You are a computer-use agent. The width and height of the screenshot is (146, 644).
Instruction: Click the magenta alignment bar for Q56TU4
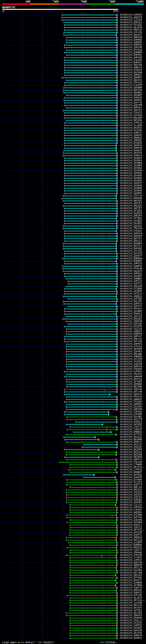tap(91, 389)
